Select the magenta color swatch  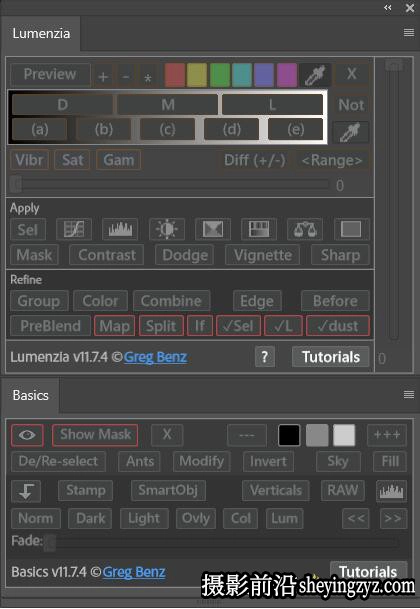pyautogui.click(x=286, y=75)
